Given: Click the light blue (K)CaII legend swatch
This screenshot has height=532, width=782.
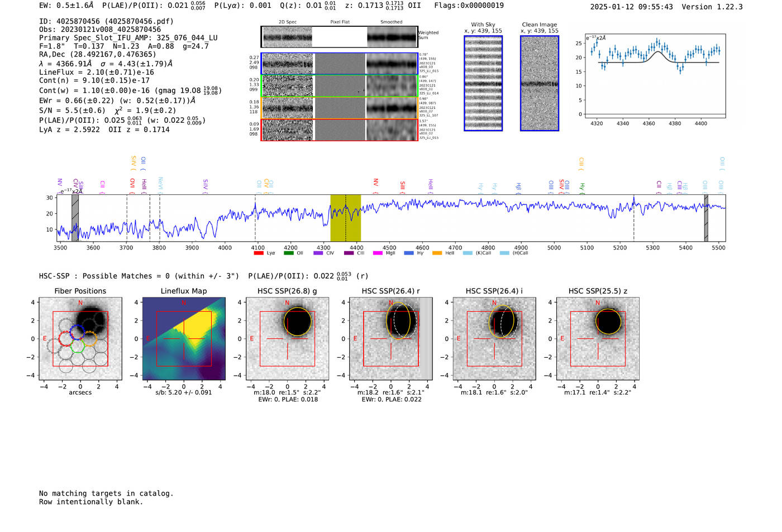Looking at the screenshot, I should click(468, 253).
